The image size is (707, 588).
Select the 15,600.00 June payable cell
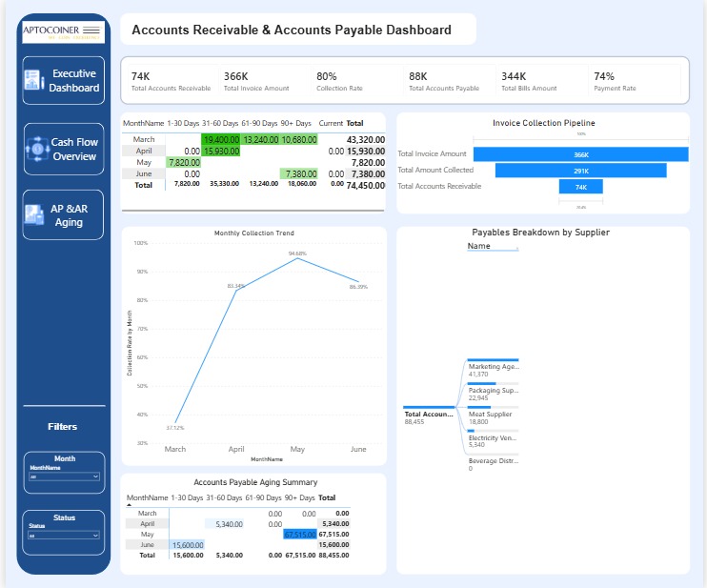tap(188, 545)
